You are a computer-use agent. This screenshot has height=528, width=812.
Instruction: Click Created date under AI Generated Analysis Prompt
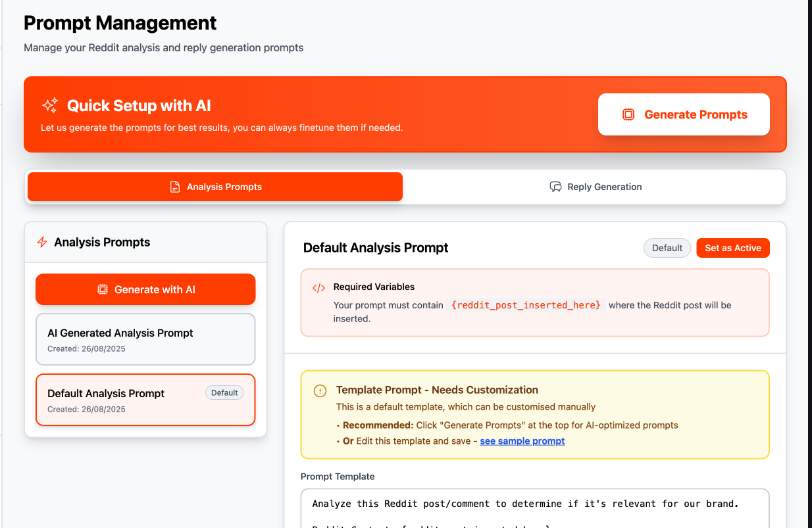tap(86, 348)
